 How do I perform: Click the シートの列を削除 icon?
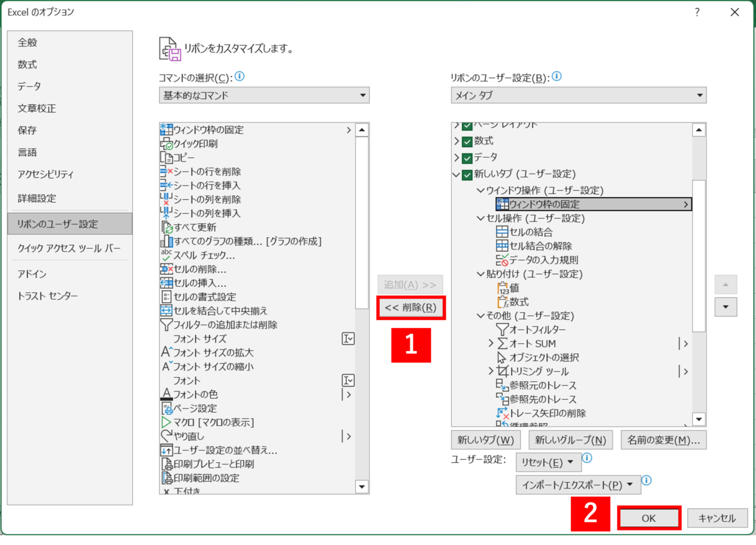point(166,200)
